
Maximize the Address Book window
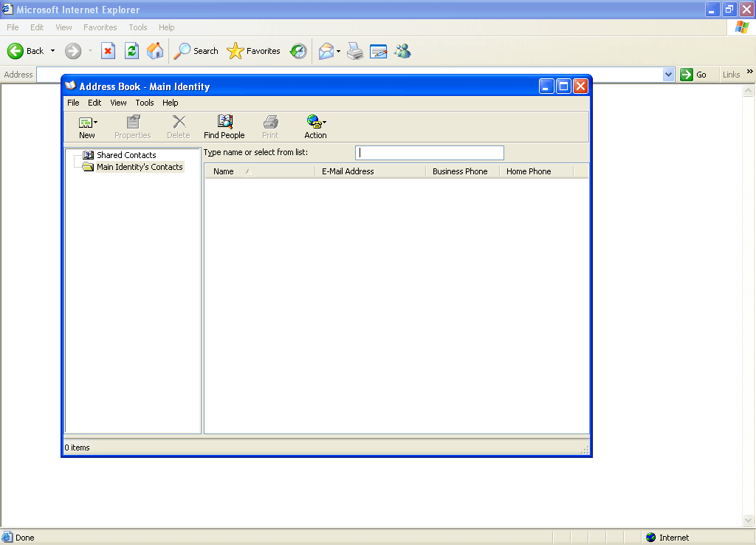(x=563, y=86)
